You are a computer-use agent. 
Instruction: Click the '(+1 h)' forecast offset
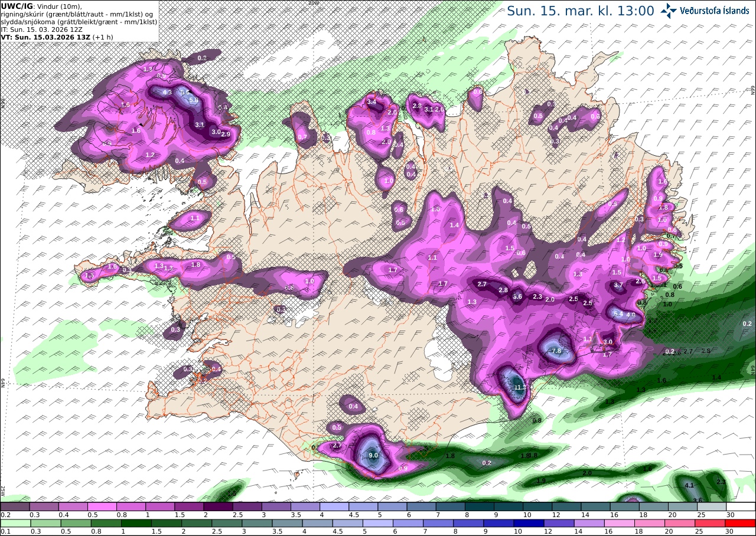pyautogui.click(x=104, y=37)
